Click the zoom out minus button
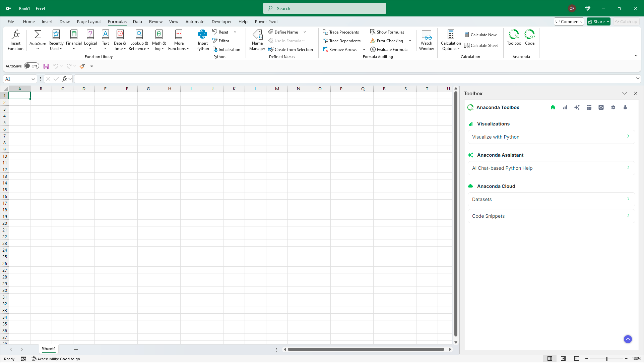Viewport: 644px width, 363px height. point(587,359)
